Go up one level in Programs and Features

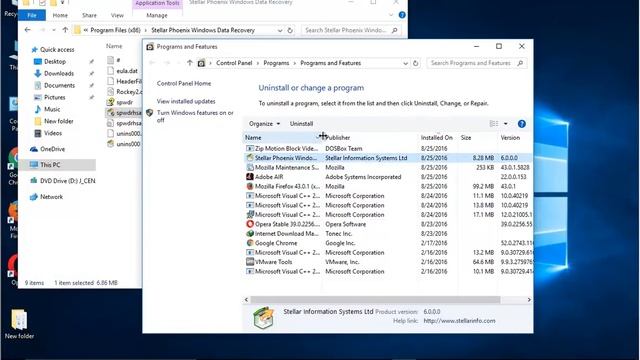pyautogui.click(x=190, y=63)
